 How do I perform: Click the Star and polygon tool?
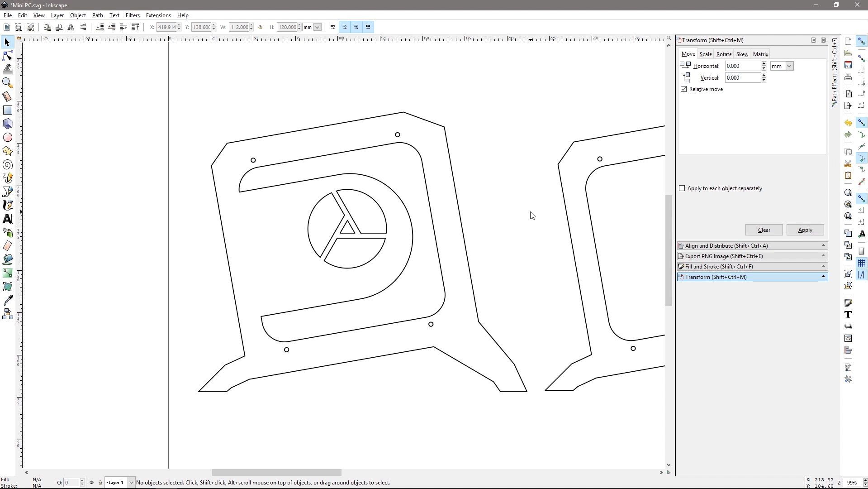7,151
